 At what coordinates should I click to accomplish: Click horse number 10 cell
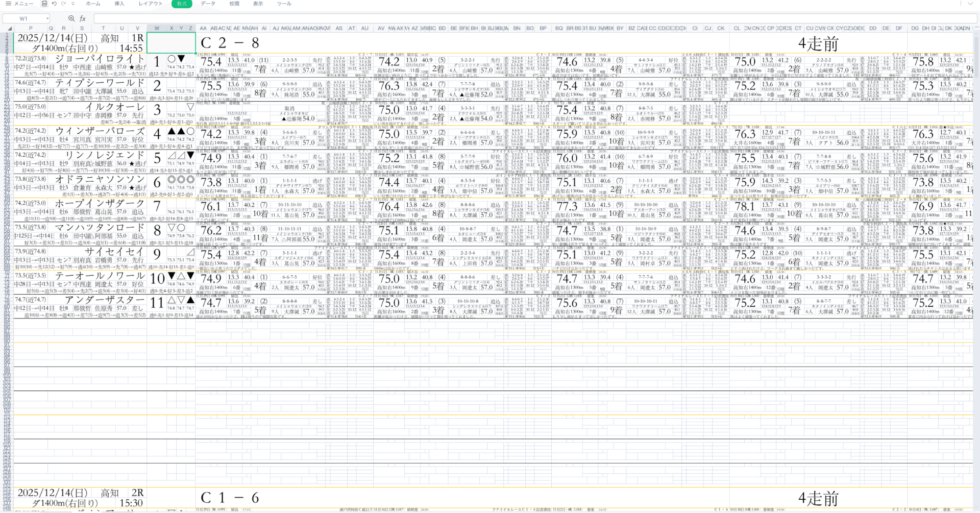pos(157,279)
